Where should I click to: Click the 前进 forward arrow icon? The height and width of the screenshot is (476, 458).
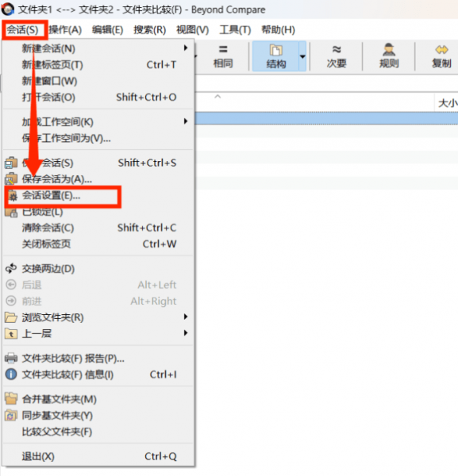click(11, 301)
